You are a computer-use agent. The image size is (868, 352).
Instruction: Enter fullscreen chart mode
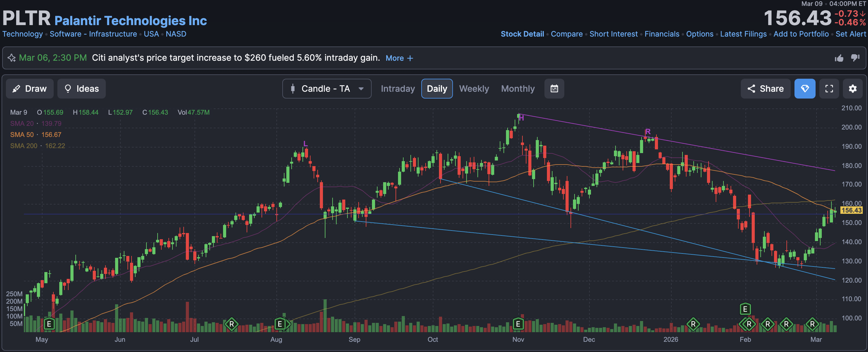pos(829,89)
